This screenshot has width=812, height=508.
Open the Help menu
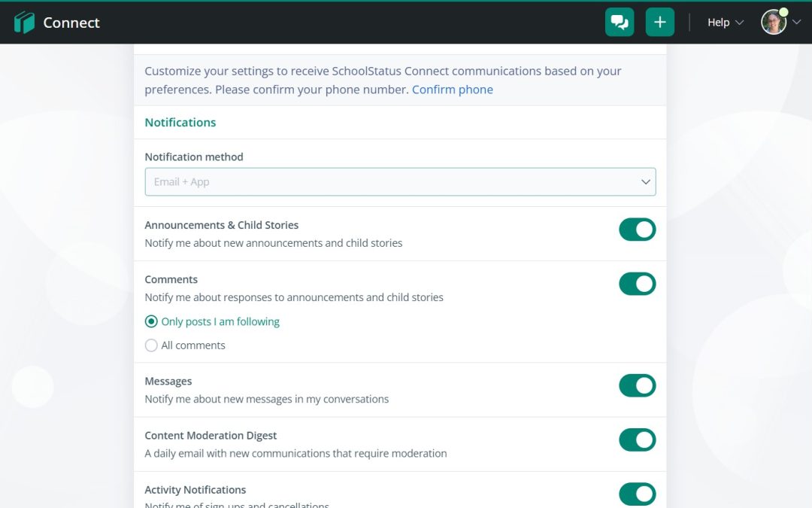(x=718, y=23)
